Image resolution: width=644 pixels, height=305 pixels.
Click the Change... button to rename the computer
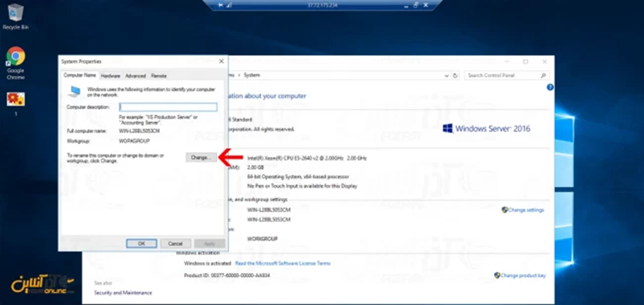pos(201,158)
